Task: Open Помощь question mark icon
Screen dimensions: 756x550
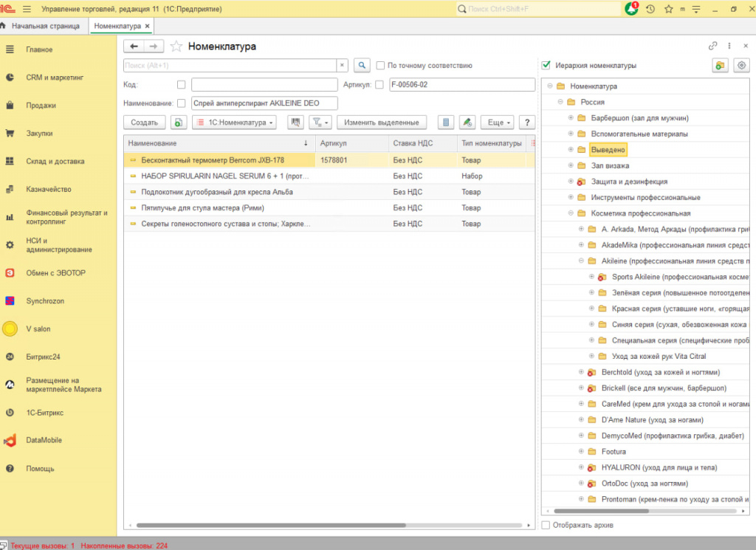Action: tap(10, 469)
